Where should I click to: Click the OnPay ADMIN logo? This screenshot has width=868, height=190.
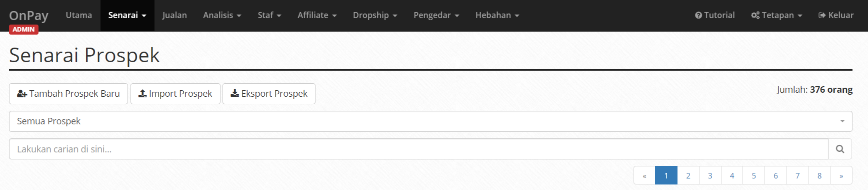pos(28,20)
